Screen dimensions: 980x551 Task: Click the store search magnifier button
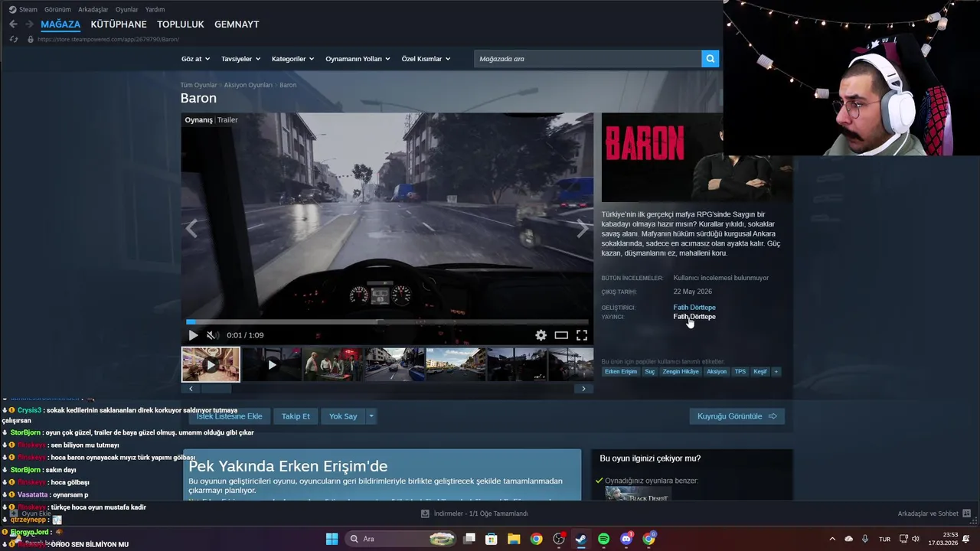[710, 59]
